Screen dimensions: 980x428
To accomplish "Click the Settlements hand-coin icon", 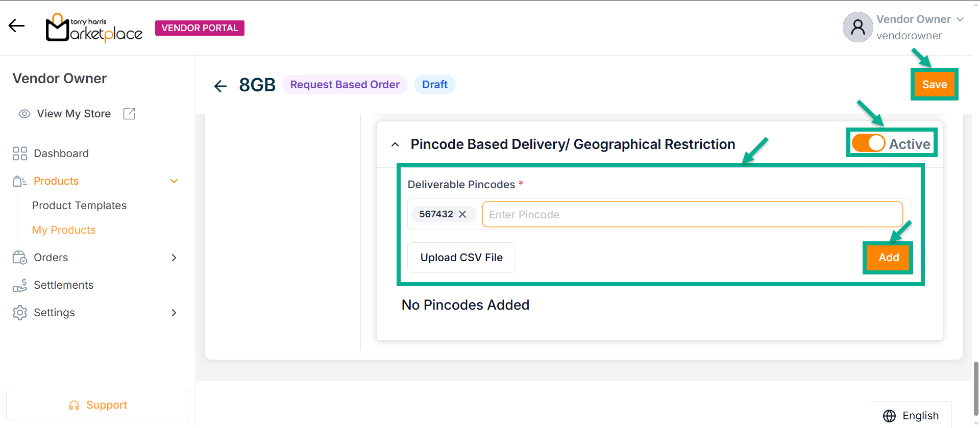I will [x=20, y=285].
